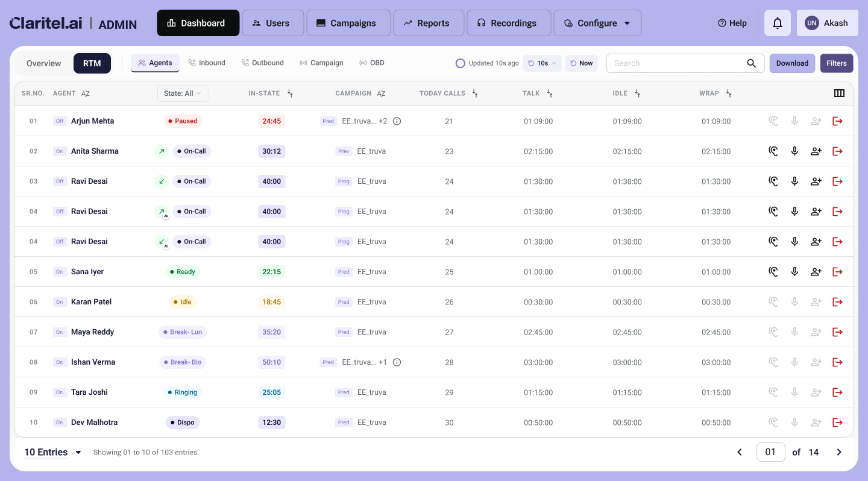Click the page number field showing 01

pyautogui.click(x=770, y=452)
